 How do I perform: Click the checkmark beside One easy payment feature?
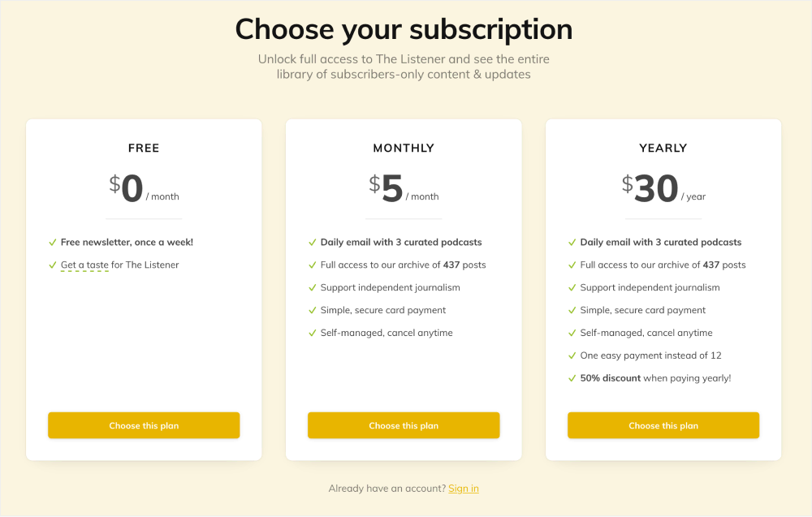(572, 355)
